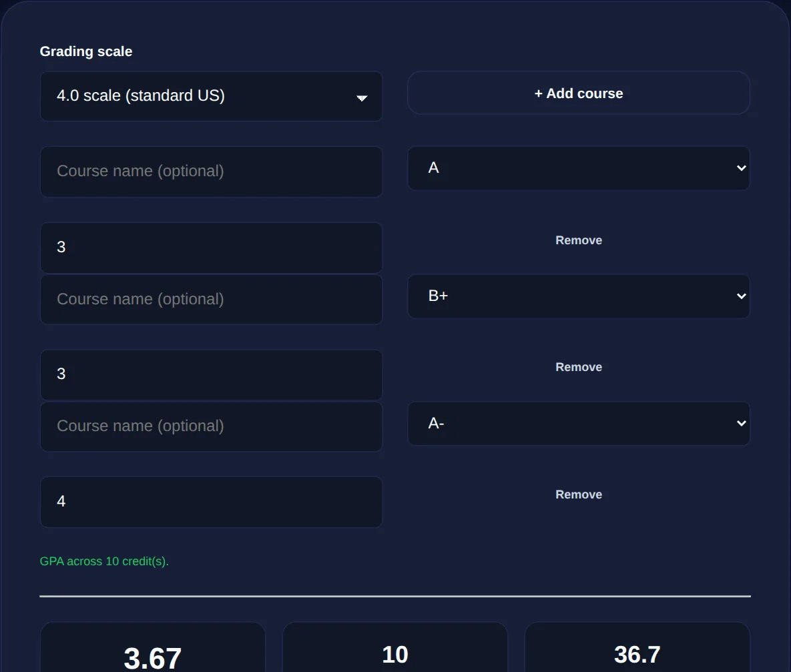Click the 36.7 quality points value
This screenshot has height=672, width=791.
(x=637, y=655)
